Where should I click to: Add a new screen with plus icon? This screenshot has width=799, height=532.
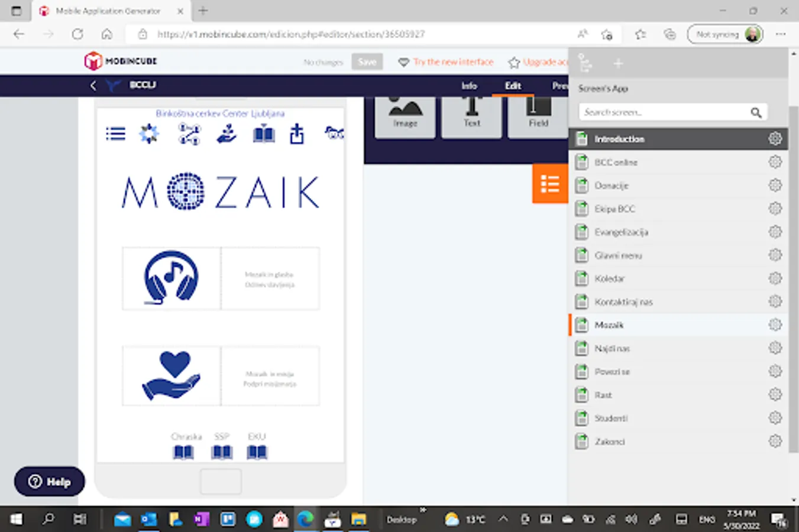(618, 63)
